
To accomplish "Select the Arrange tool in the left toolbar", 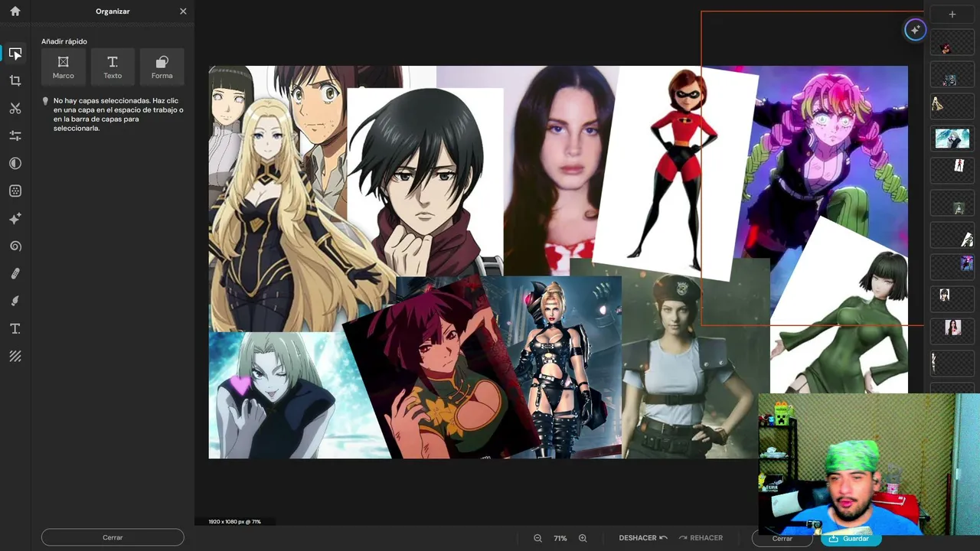I will click(15, 54).
